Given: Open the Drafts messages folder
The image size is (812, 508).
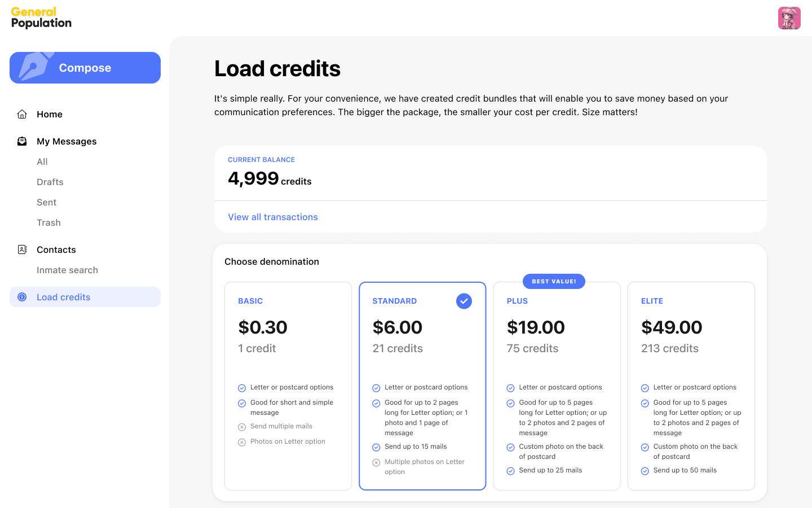Looking at the screenshot, I should pos(50,182).
